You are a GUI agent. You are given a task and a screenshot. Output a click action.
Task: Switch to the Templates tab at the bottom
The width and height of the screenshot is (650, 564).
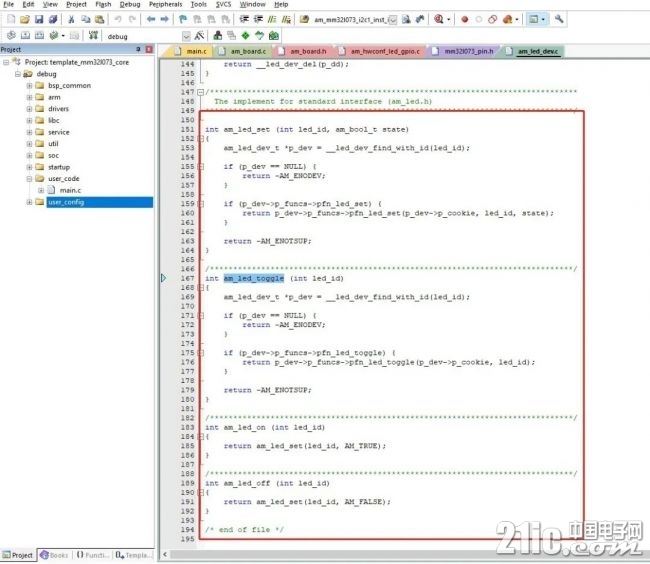click(133, 555)
